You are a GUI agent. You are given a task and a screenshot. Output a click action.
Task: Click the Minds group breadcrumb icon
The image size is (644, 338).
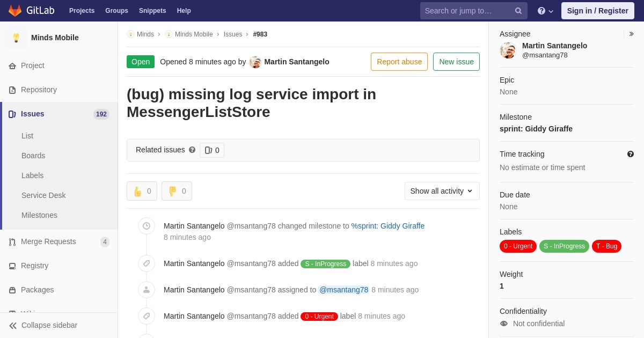(130, 34)
